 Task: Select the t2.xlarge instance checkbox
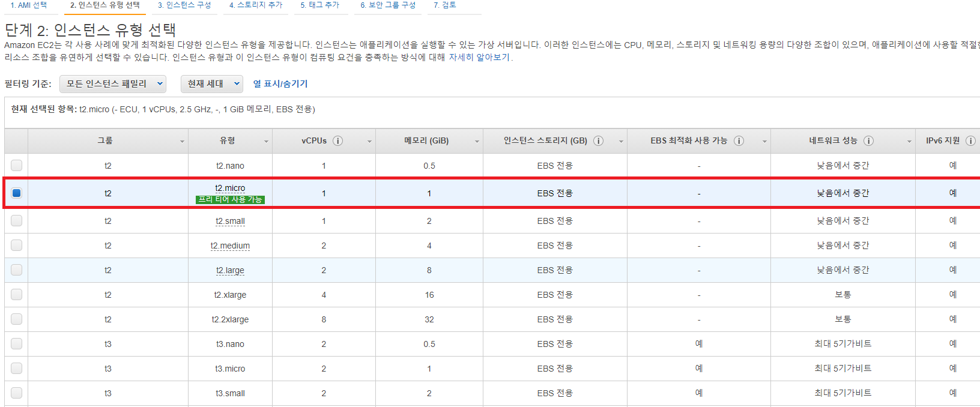point(16,295)
